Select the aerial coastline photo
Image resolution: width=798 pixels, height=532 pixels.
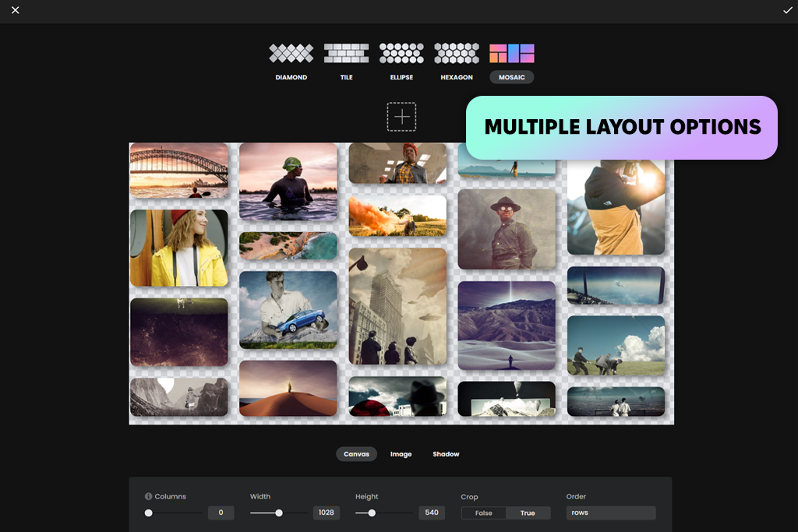(288, 245)
